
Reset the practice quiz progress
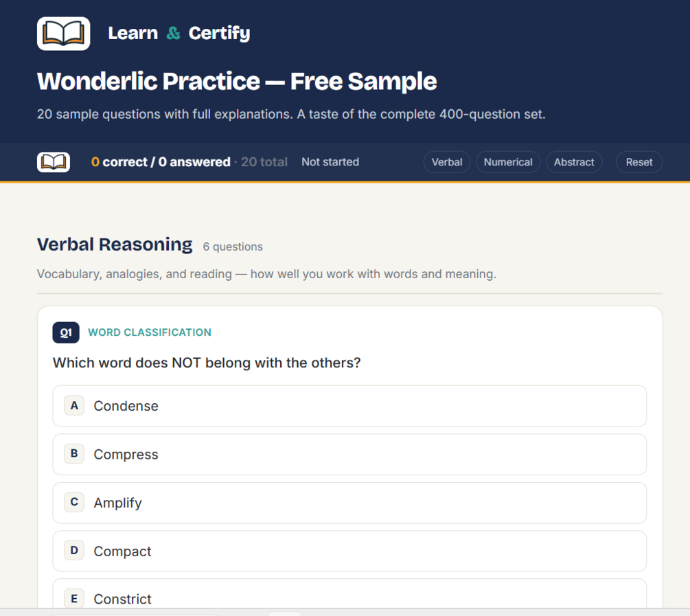pos(639,162)
